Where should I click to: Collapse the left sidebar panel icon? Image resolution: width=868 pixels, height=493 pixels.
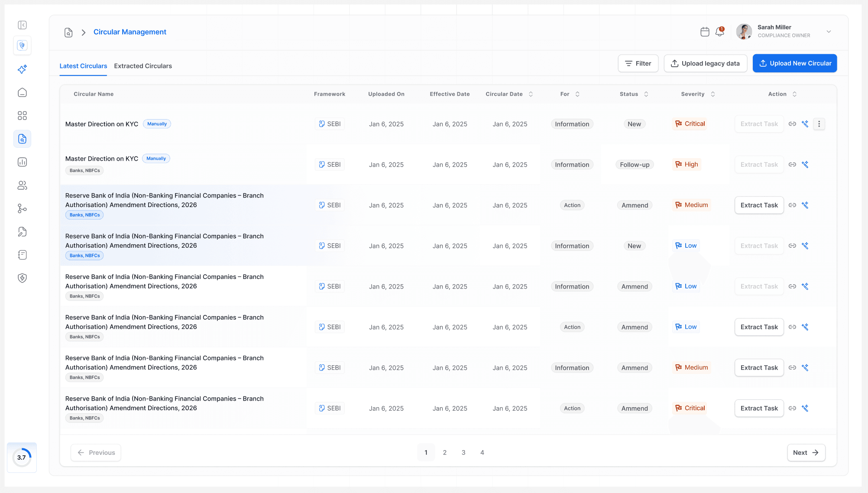[23, 25]
